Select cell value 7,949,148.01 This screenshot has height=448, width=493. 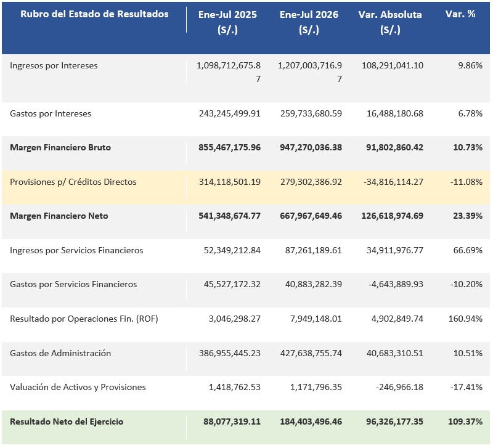pos(316,319)
